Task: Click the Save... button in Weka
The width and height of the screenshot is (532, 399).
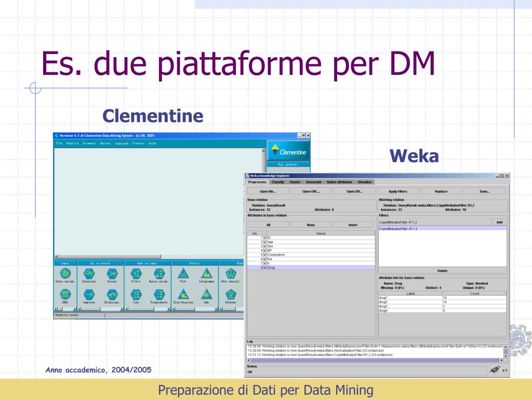Action: [485, 191]
